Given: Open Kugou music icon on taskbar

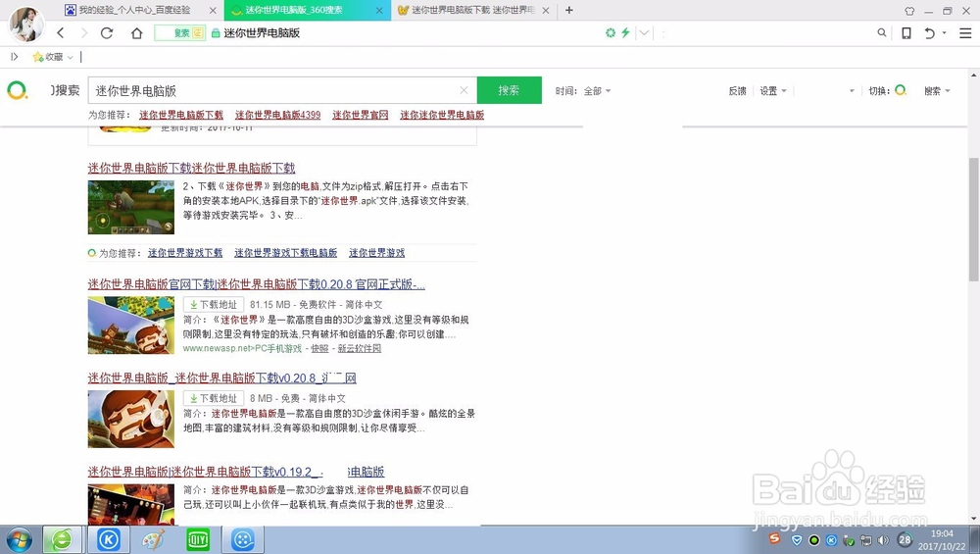Looking at the screenshot, I should pos(109,539).
